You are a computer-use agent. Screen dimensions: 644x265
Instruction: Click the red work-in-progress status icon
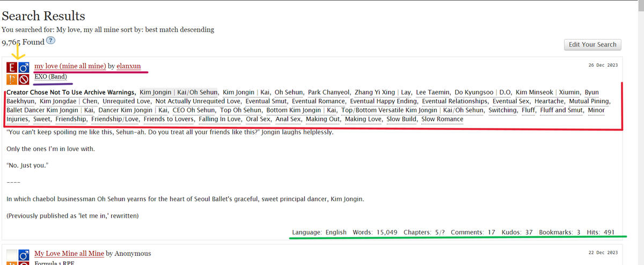point(24,80)
